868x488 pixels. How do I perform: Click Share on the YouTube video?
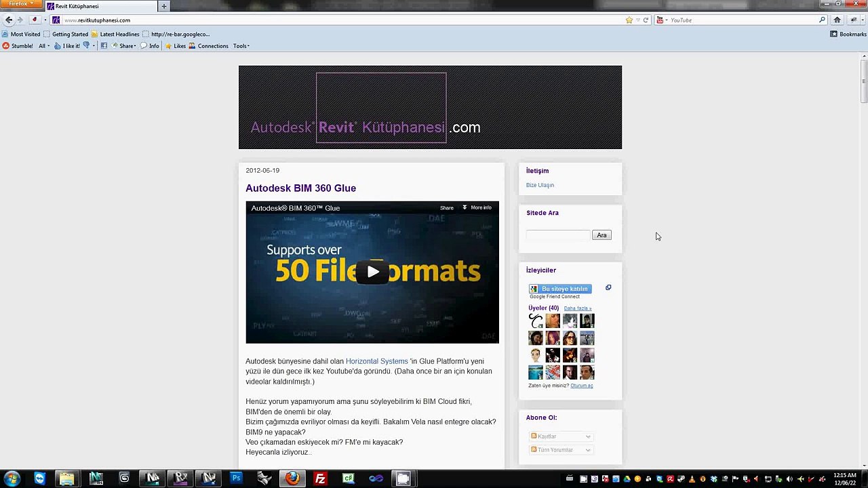coord(447,208)
